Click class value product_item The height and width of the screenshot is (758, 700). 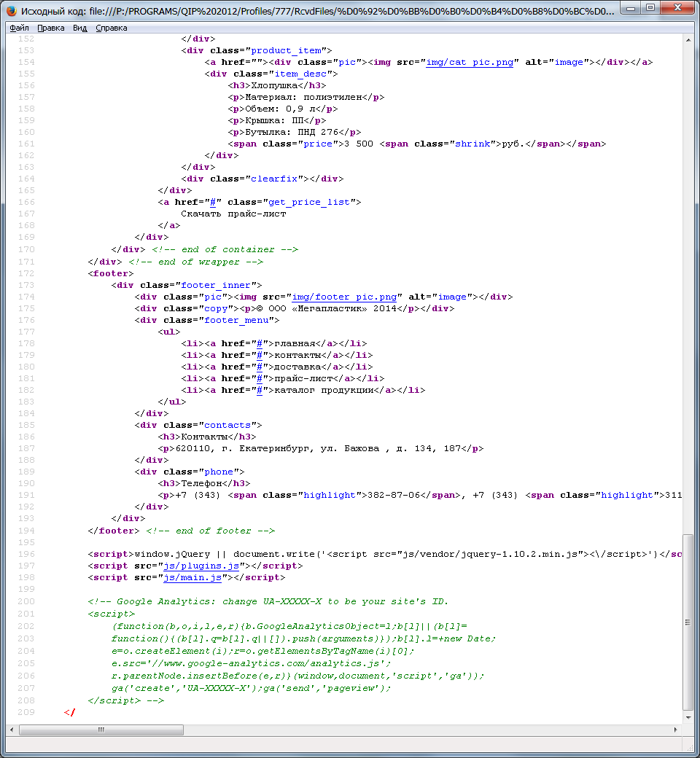(x=286, y=51)
